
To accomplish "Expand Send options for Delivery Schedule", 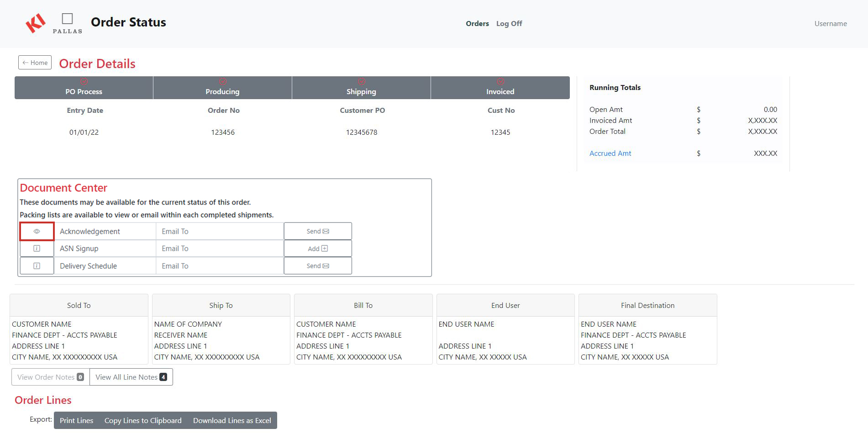I will tap(317, 265).
